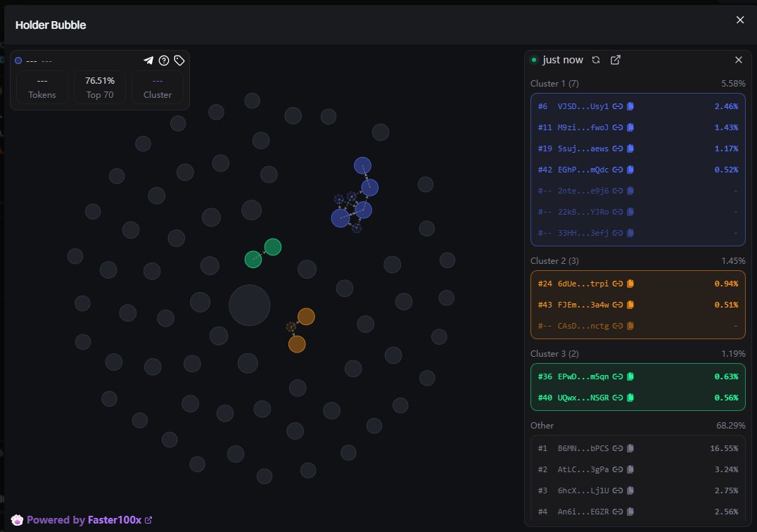Select the Cluster 2 (3) header
This screenshot has width=757, height=532.
click(554, 261)
